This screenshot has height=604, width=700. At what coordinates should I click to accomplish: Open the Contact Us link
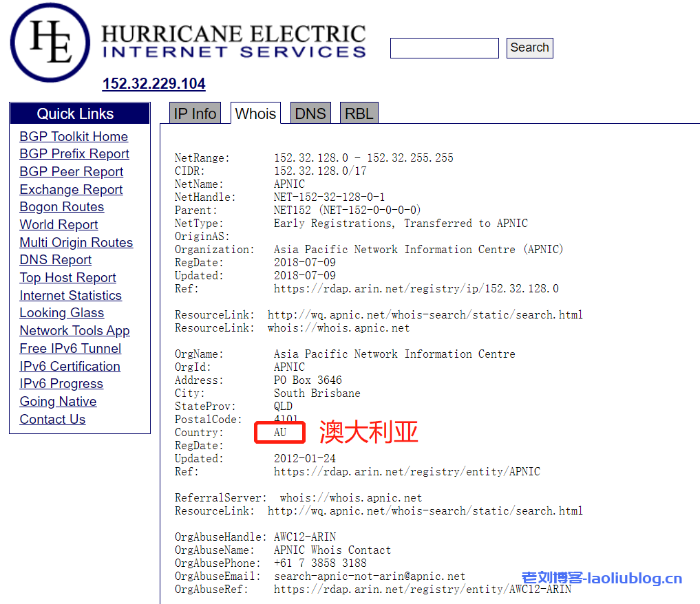coord(52,420)
